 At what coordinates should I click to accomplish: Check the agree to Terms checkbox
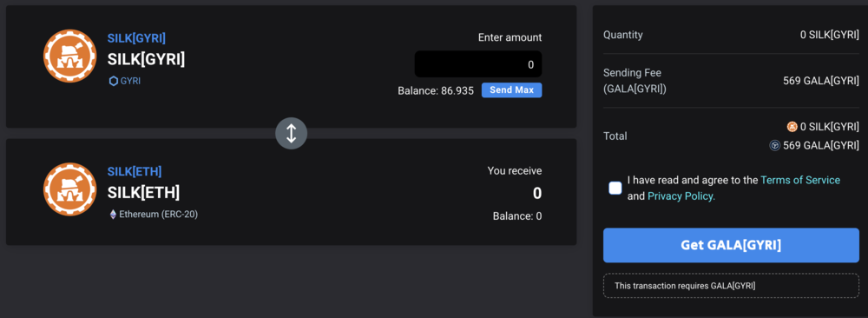[x=615, y=188]
